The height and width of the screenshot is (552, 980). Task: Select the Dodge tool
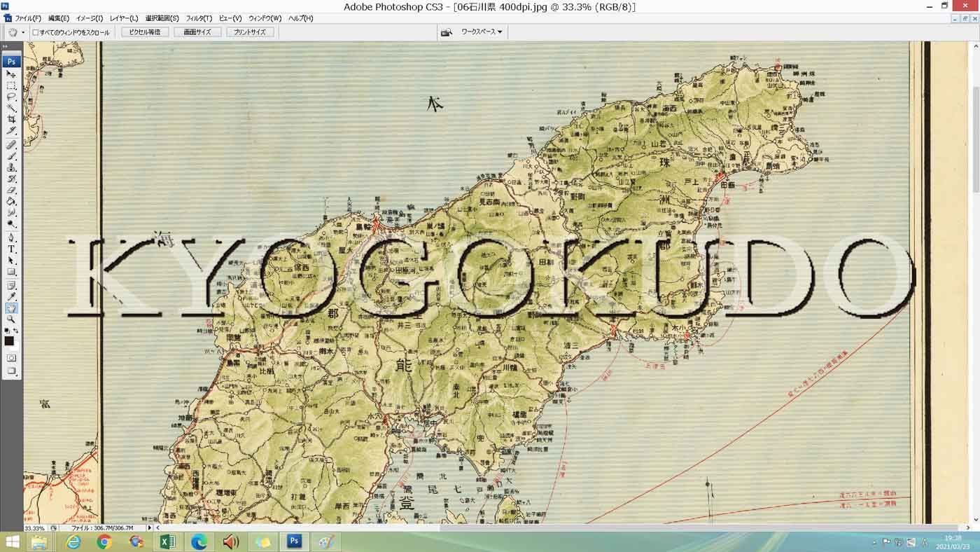pyautogui.click(x=11, y=223)
